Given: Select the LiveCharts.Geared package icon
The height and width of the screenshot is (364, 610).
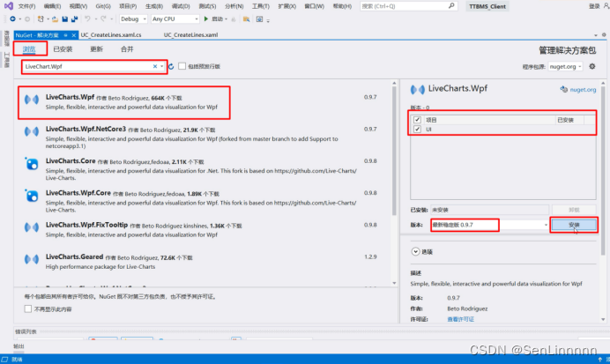Looking at the screenshot, I should [32, 259].
